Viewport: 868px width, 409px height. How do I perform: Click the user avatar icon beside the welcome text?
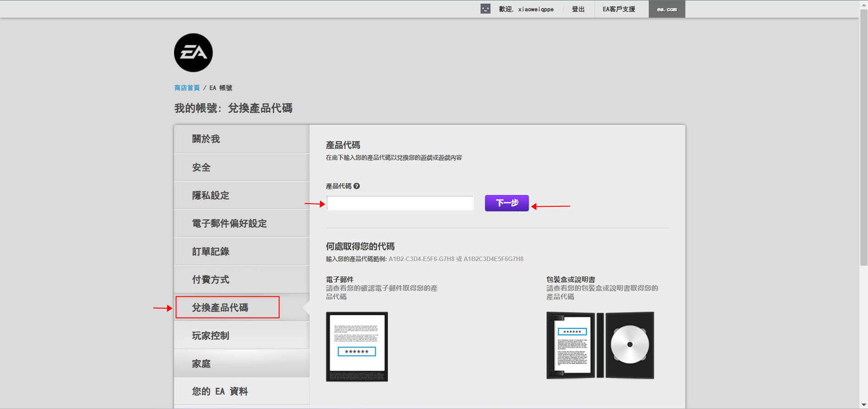pyautogui.click(x=485, y=9)
